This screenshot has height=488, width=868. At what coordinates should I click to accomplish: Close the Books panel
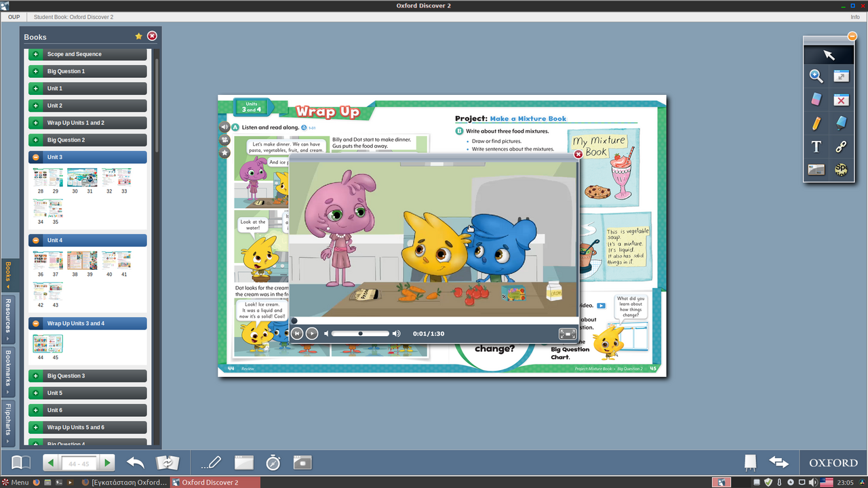click(x=152, y=36)
